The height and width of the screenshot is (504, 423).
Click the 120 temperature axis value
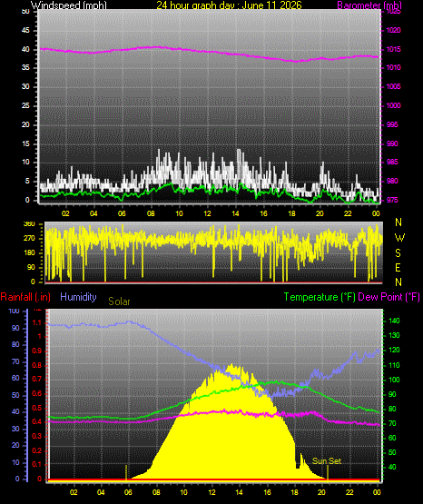coord(395,350)
